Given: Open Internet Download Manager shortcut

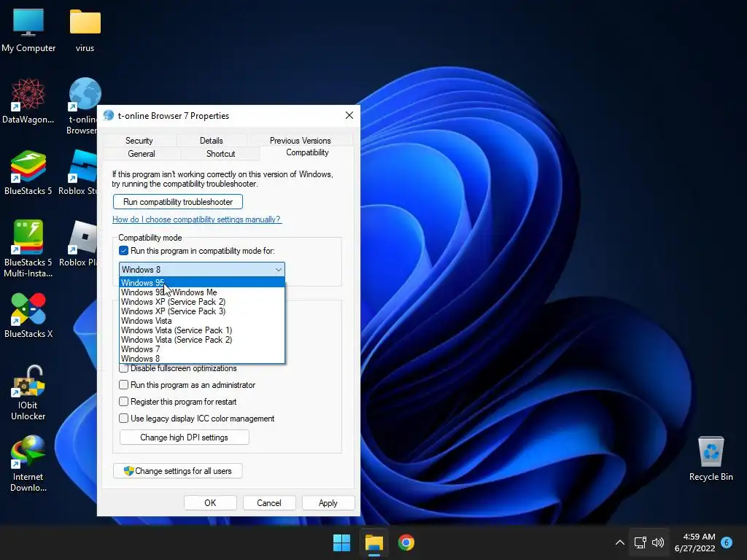Looking at the screenshot, I should [28, 464].
